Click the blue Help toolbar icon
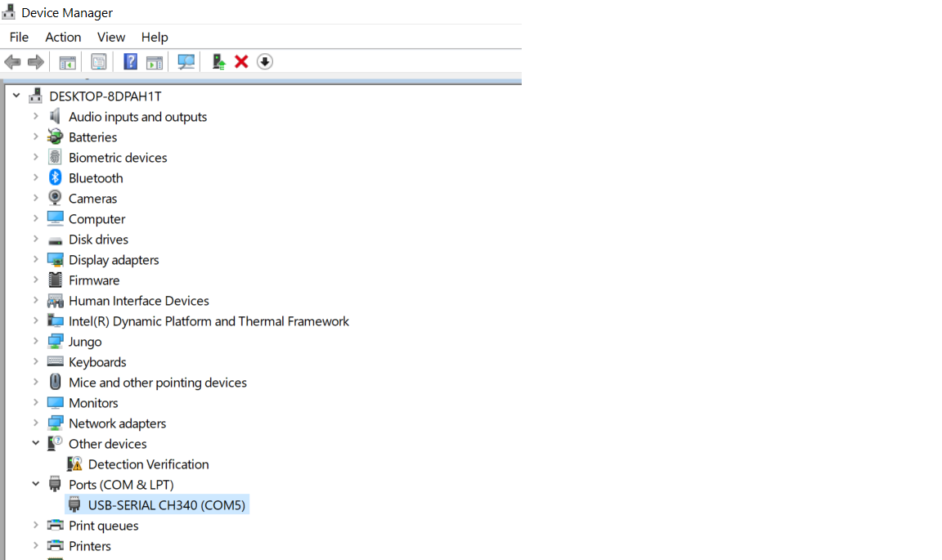This screenshot has height=560, width=942. tap(130, 61)
